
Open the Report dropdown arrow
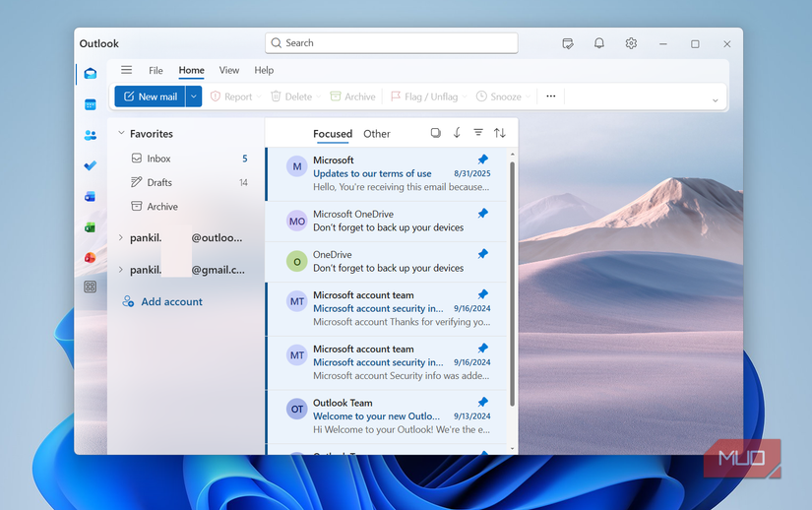coord(259,96)
